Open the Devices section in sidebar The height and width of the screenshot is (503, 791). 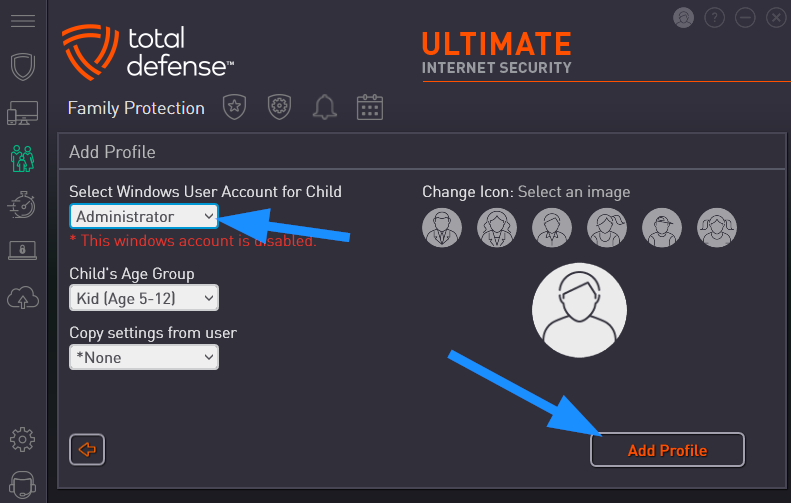coord(23,113)
